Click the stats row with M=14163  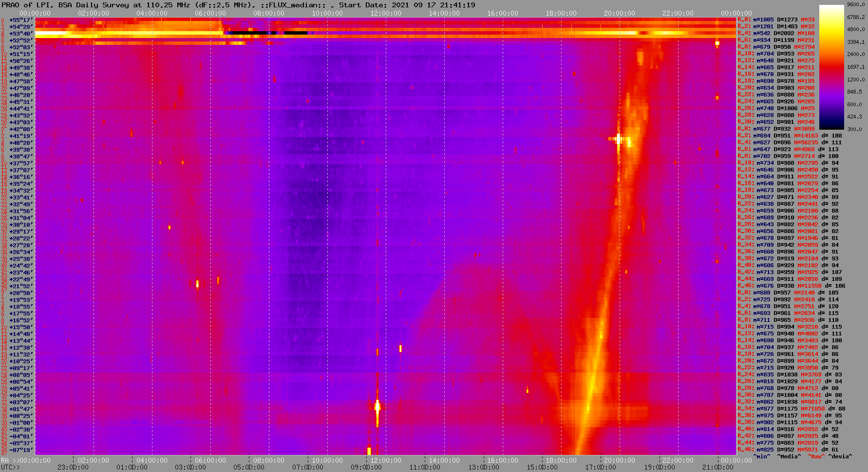(790, 136)
